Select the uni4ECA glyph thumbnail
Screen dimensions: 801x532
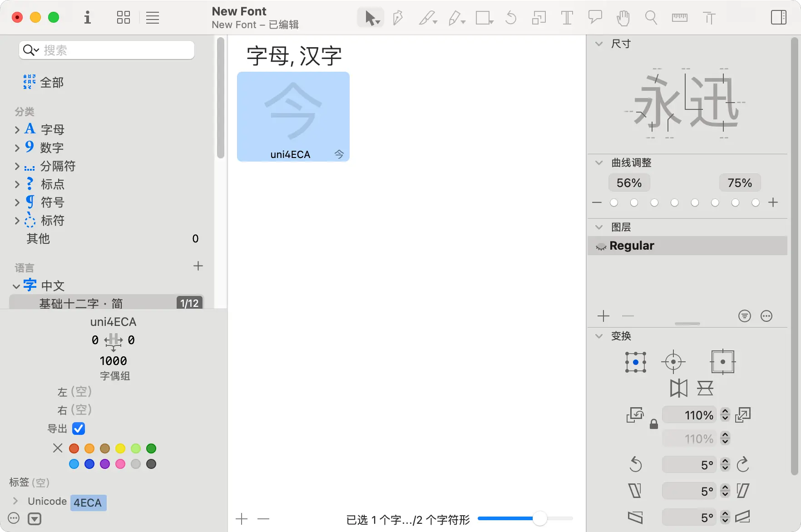click(293, 116)
